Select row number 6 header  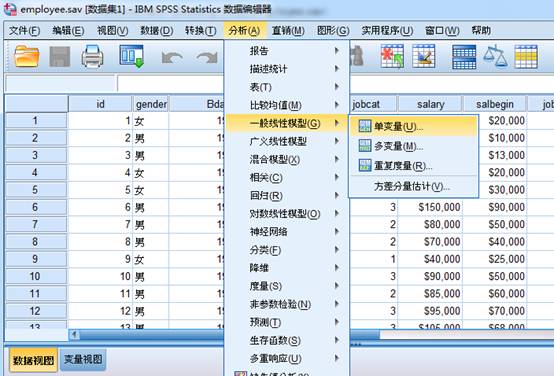[35, 207]
